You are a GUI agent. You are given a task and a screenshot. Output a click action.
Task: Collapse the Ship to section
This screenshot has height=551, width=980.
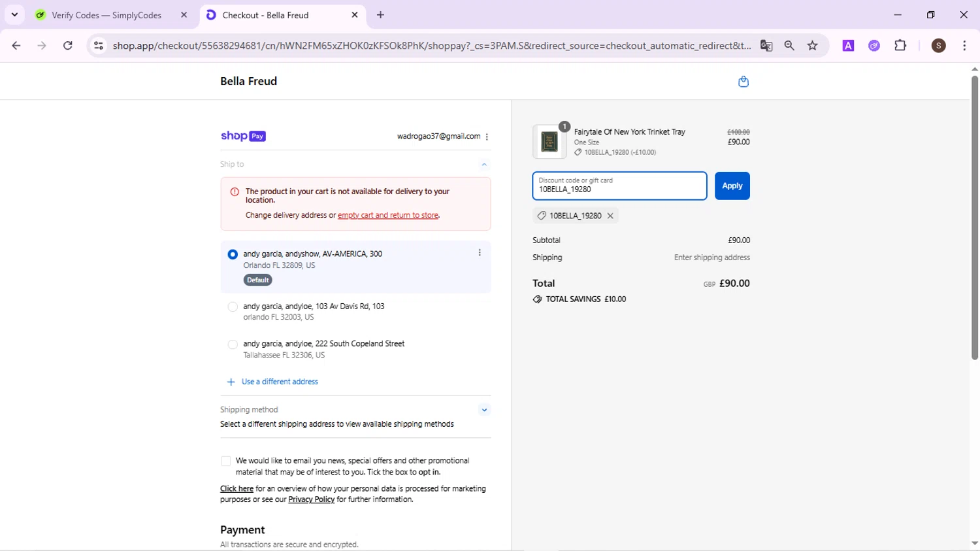(x=484, y=165)
